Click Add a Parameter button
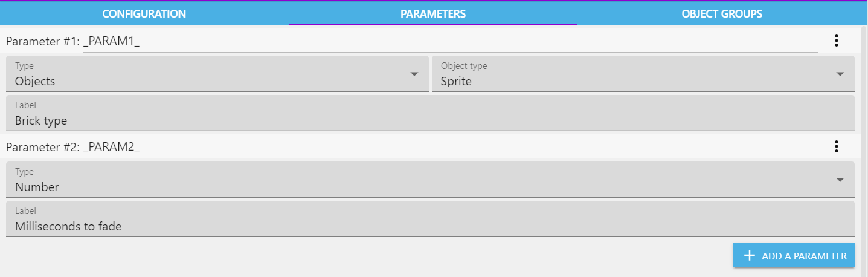The width and height of the screenshot is (868, 277). pyautogui.click(x=794, y=256)
